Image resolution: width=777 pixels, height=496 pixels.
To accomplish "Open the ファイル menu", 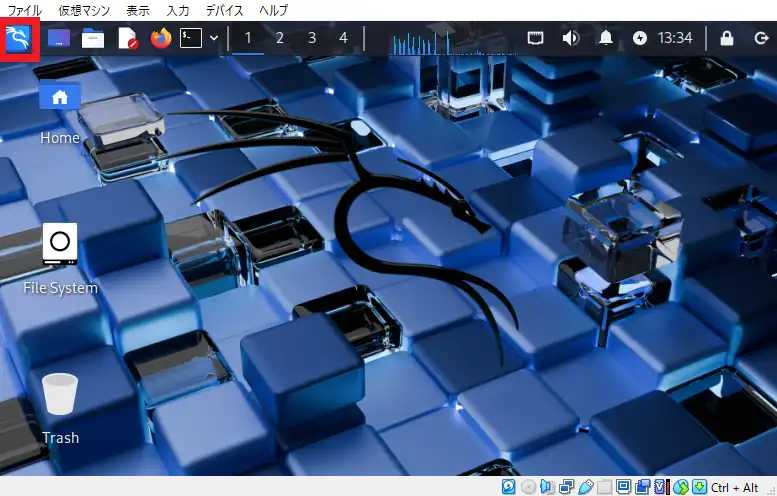I will [25, 10].
